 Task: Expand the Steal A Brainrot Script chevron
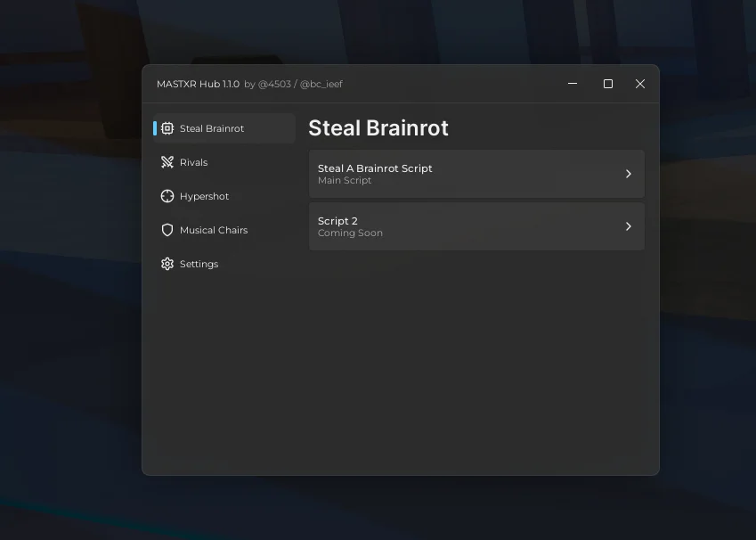click(x=629, y=174)
